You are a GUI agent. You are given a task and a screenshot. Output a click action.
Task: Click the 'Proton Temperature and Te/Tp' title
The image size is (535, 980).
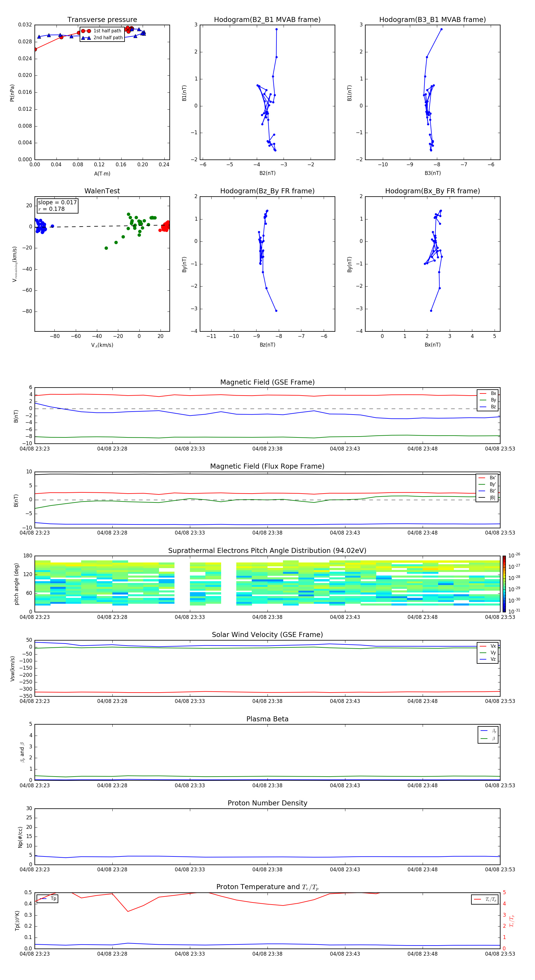(x=267, y=887)
